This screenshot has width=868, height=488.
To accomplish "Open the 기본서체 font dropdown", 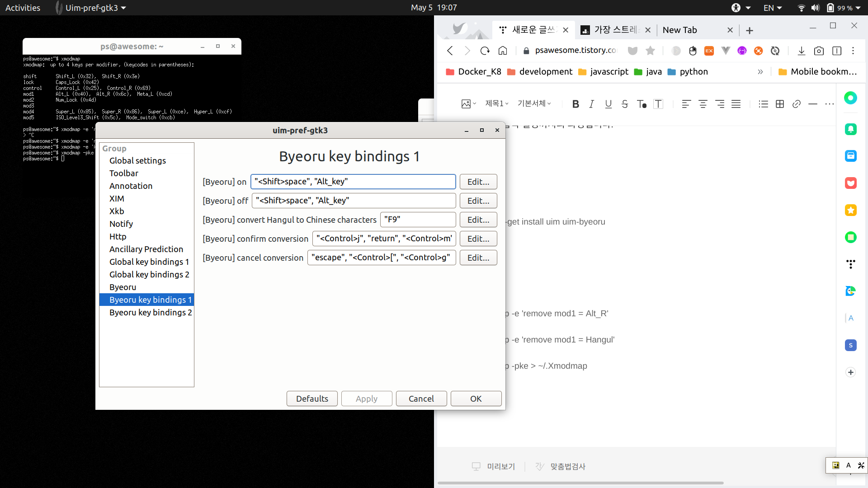I will tap(534, 103).
